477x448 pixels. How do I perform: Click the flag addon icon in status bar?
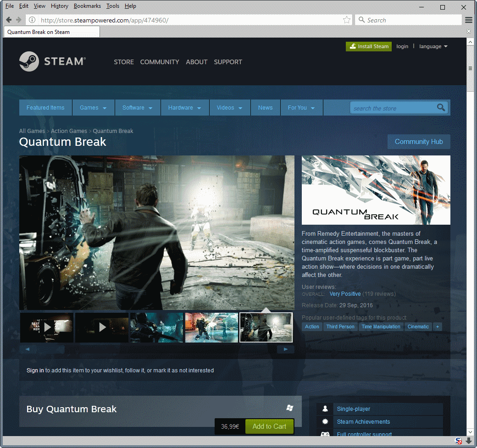pyautogui.click(x=459, y=441)
